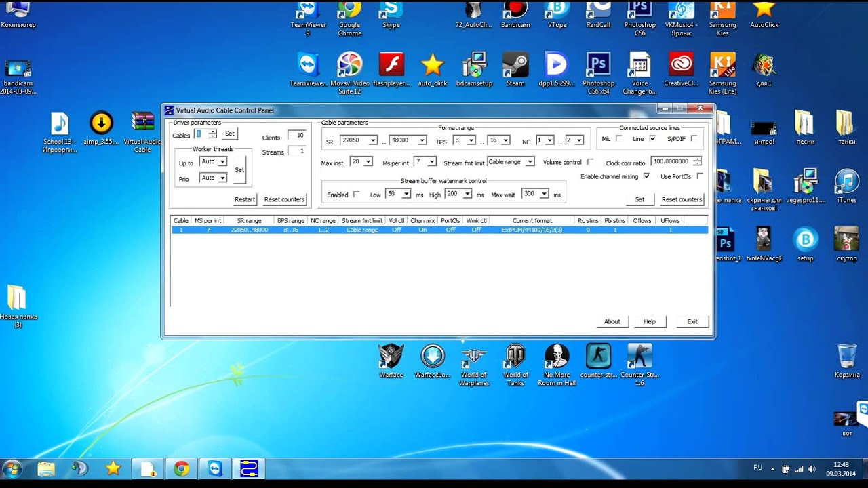Click the Current format column header
The height and width of the screenshot is (488, 868).
[x=532, y=220]
